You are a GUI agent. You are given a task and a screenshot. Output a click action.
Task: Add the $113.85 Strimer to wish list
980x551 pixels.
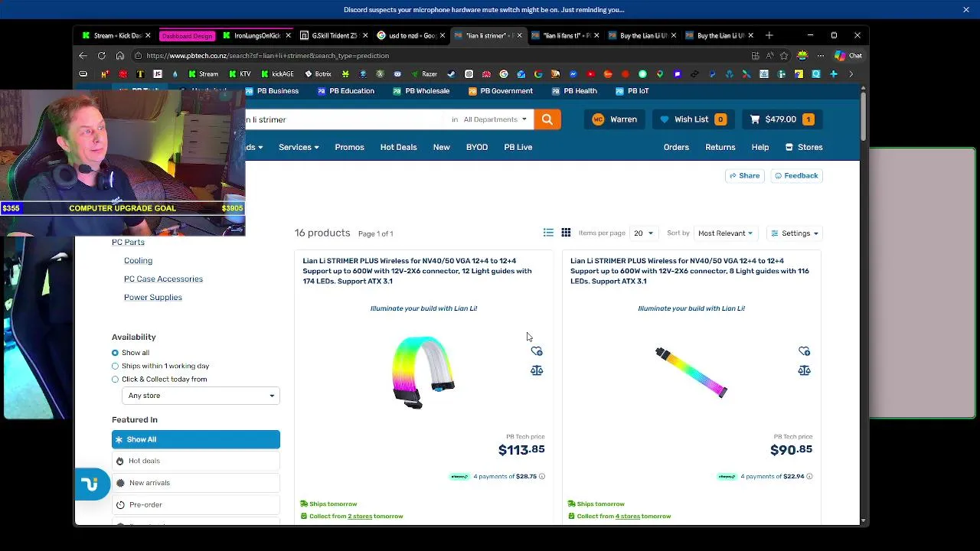point(537,351)
